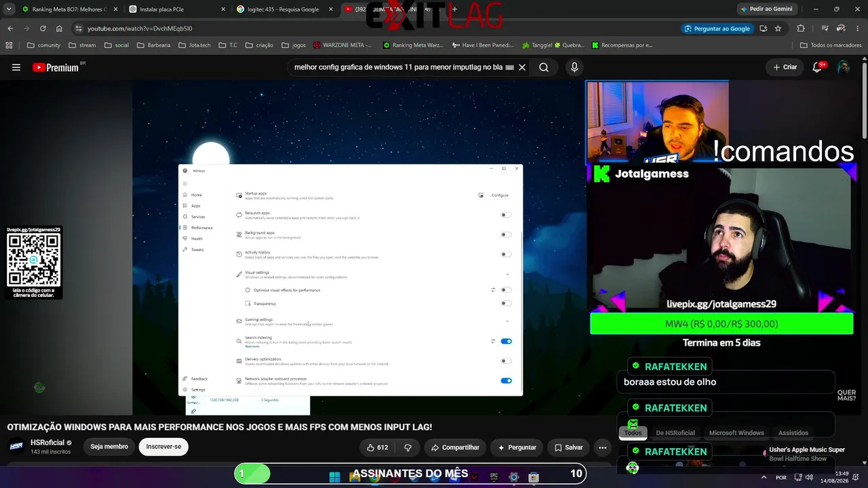Select Tweaks in the Wintoys sidebar

tap(193, 249)
